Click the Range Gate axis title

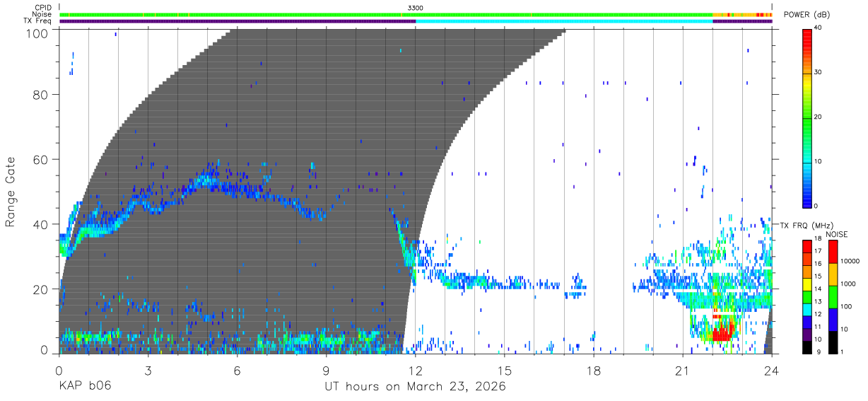pyautogui.click(x=11, y=192)
